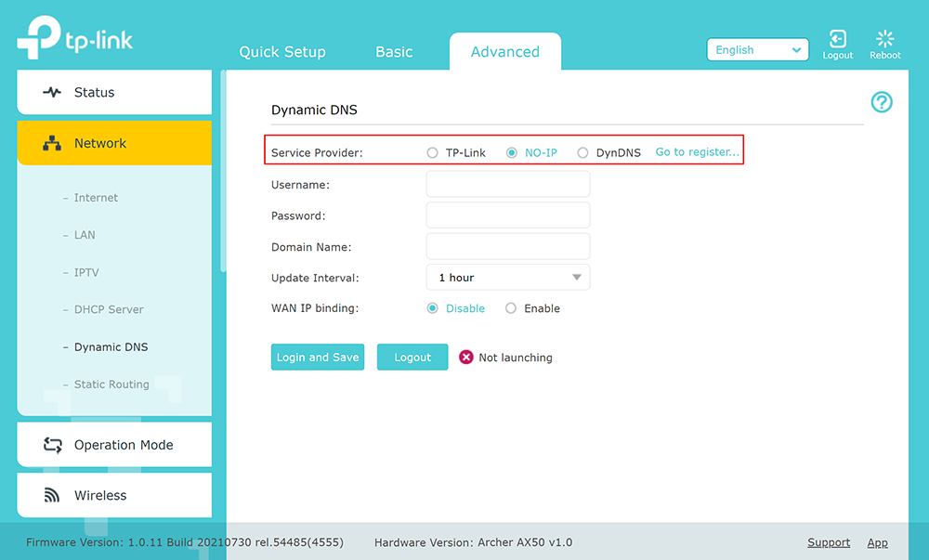Select the TP-Link service provider radio button
929x560 pixels.
431,151
